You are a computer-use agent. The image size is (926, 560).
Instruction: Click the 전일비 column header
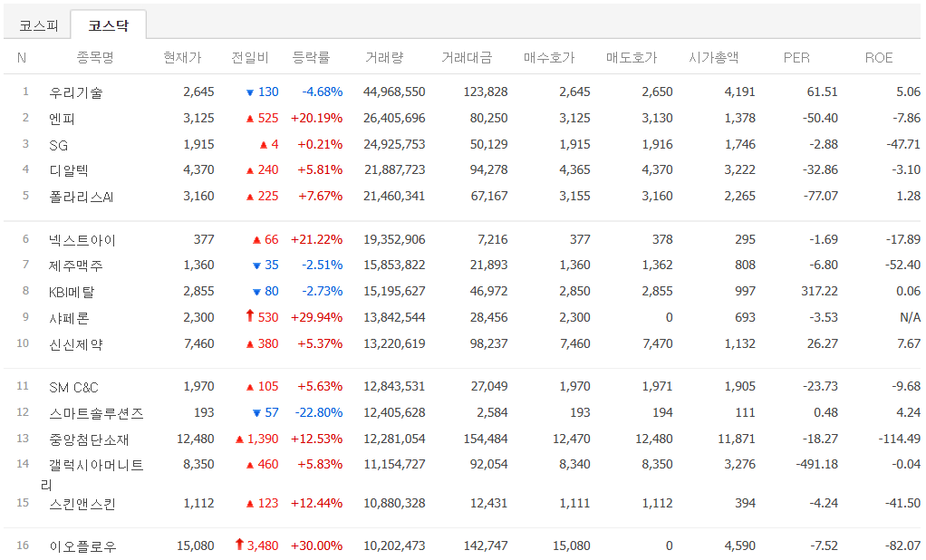[250, 57]
